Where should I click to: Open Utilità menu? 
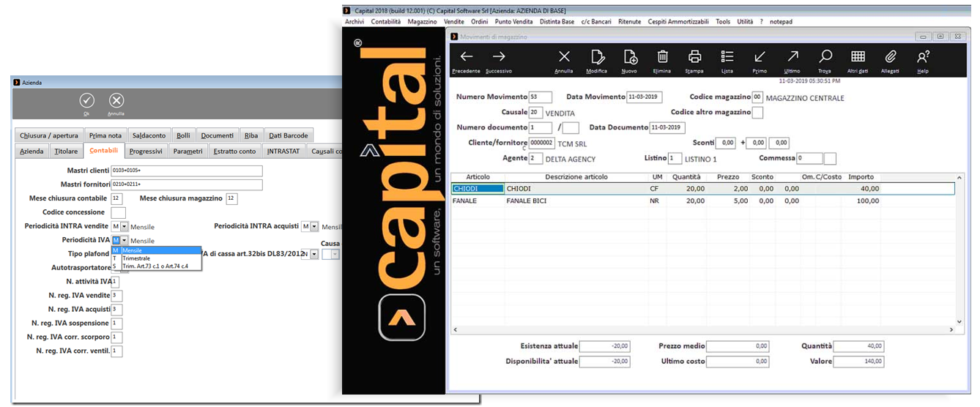tap(745, 22)
